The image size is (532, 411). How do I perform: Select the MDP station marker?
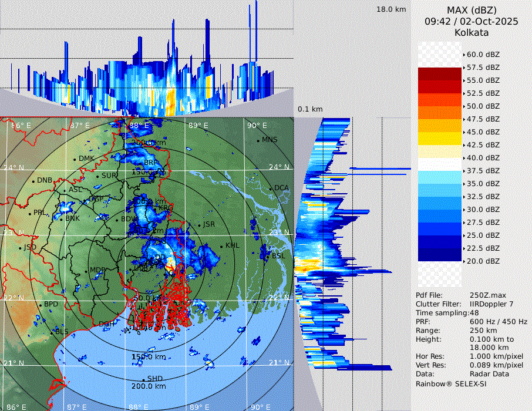tap(87, 271)
